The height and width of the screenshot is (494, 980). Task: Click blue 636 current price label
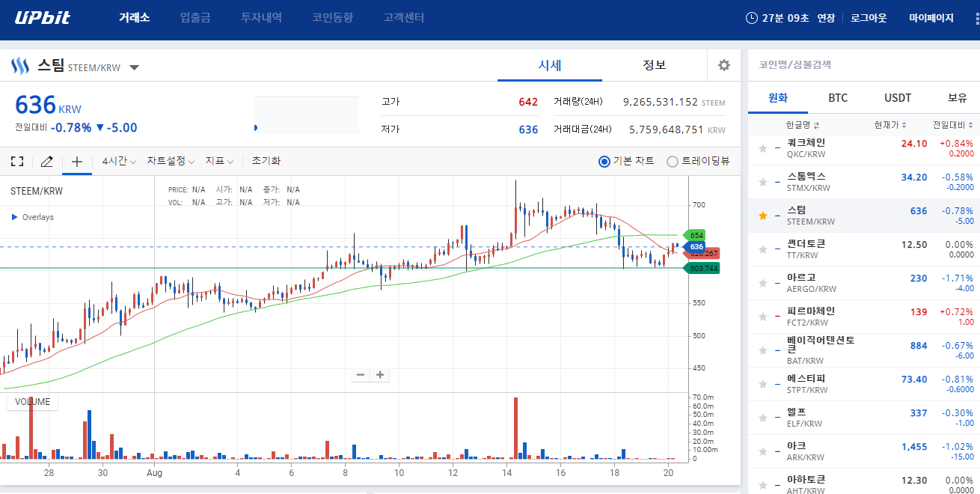[695, 246]
